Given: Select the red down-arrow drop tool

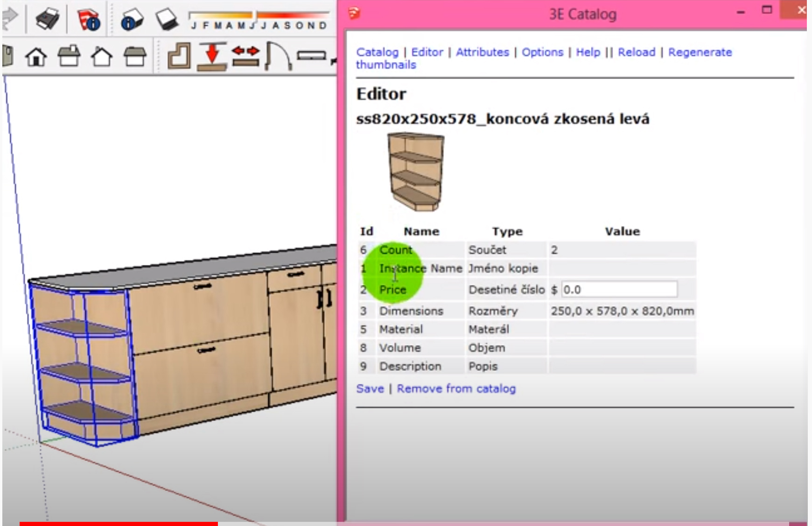Looking at the screenshot, I should tap(212, 56).
